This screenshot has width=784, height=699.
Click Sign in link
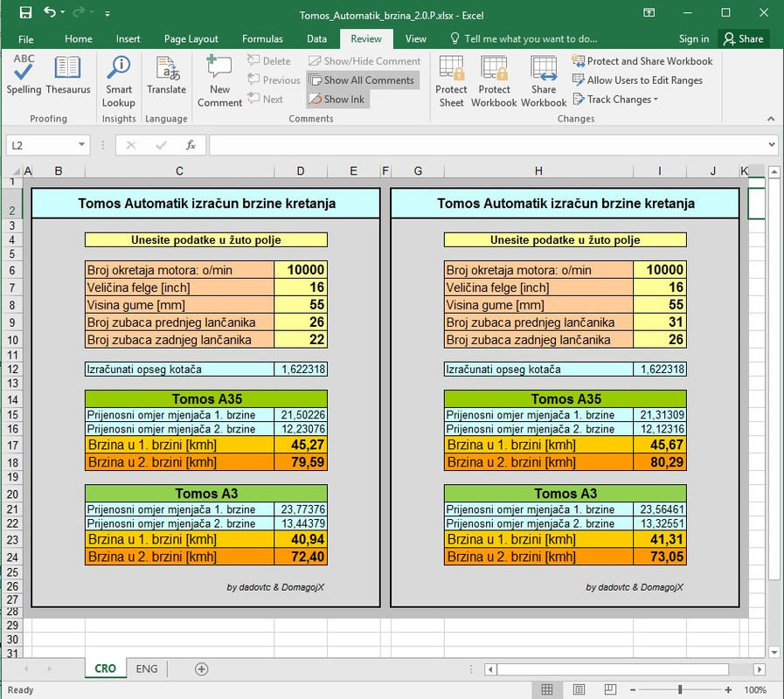(x=694, y=39)
